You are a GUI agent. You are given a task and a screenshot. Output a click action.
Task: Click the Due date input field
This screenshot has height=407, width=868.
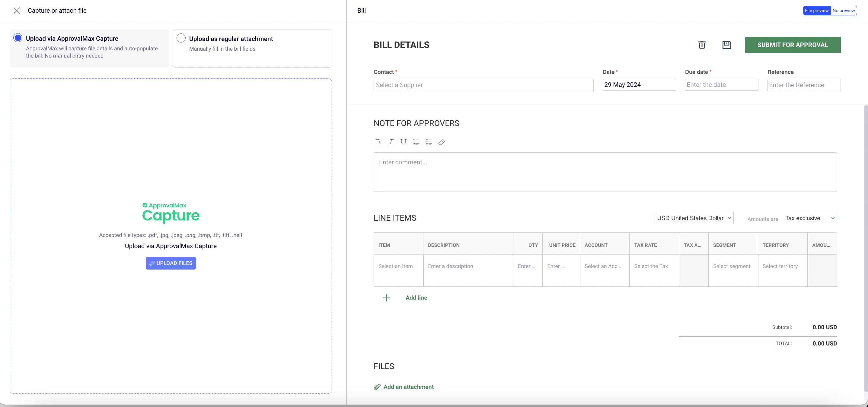(721, 85)
